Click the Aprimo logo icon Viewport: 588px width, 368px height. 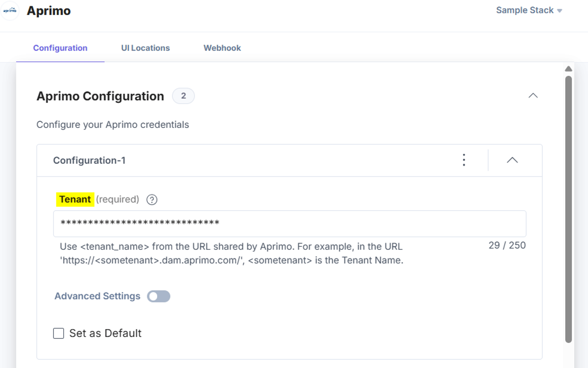(10, 10)
